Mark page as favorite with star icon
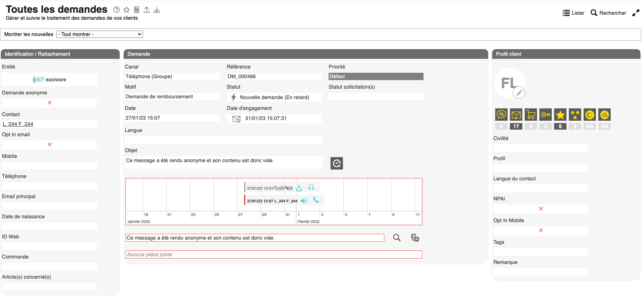The height and width of the screenshot is (298, 644). [126, 10]
